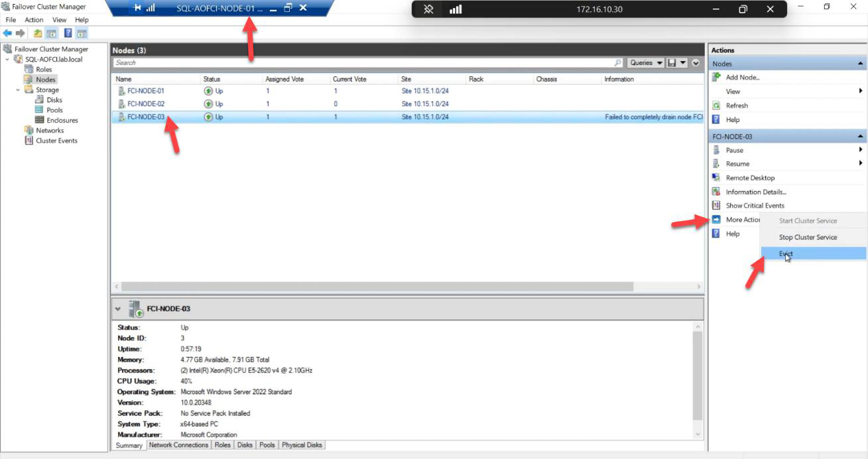Click Show Critical Events action
868x459 pixels.
tap(755, 206)
